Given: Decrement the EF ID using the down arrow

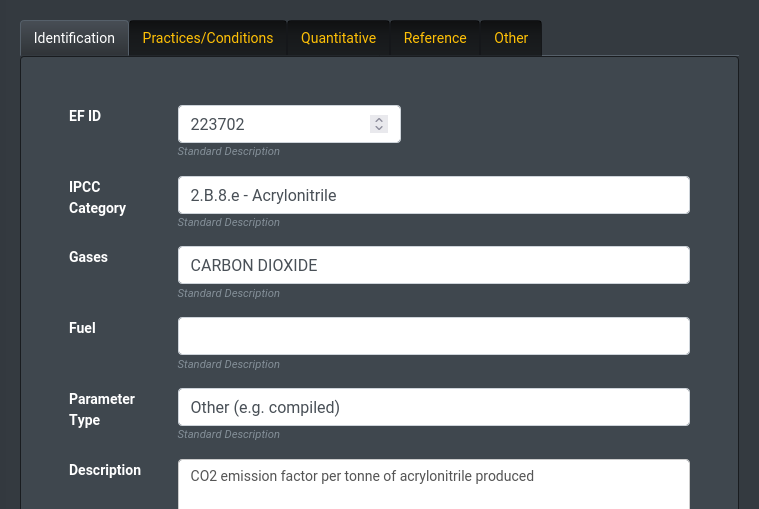Looking at the screenshot, I should 379,129.
